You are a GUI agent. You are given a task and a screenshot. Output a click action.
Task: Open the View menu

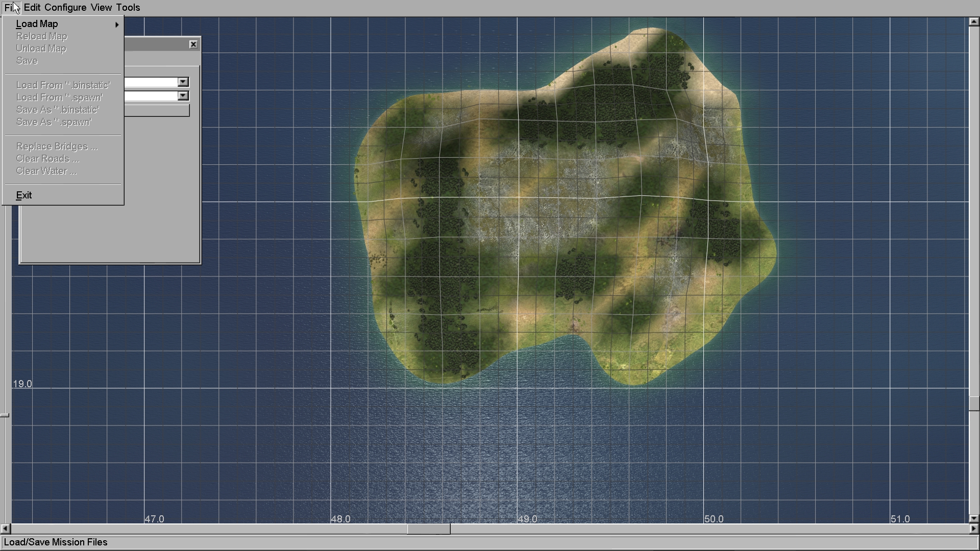click(x=101, y=8)
